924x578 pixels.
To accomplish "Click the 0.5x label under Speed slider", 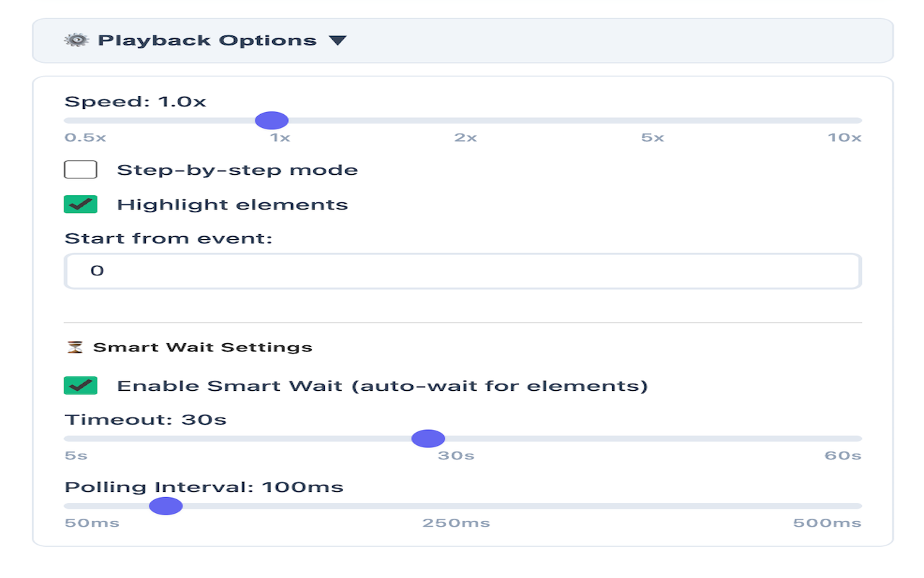I will point(85,137).
